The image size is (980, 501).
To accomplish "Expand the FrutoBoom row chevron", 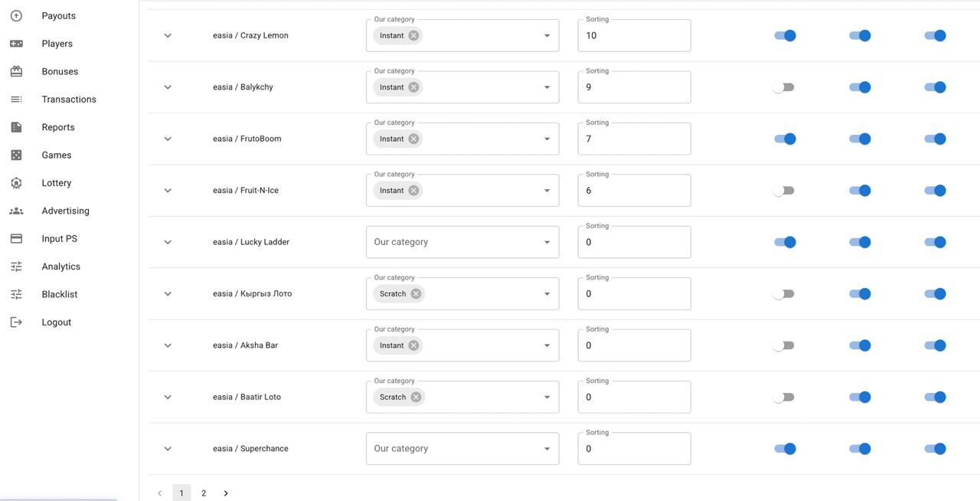I will point(168,139).
